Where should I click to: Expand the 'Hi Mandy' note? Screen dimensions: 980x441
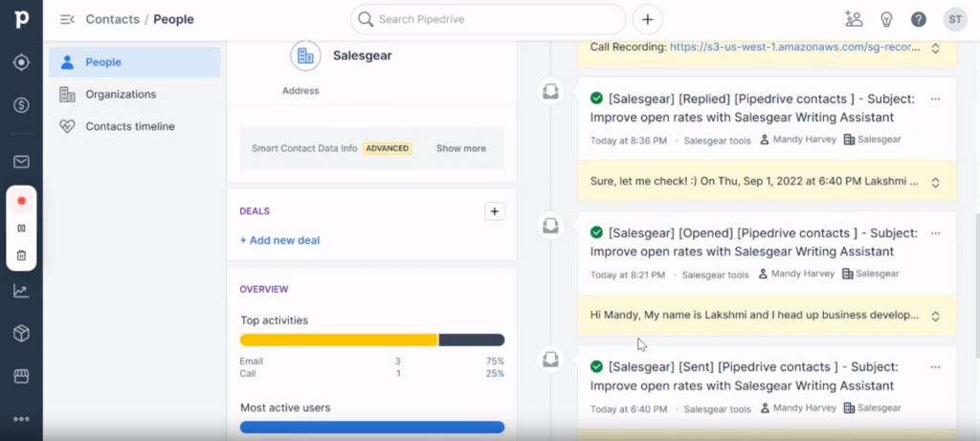click(x=935, y=316)
